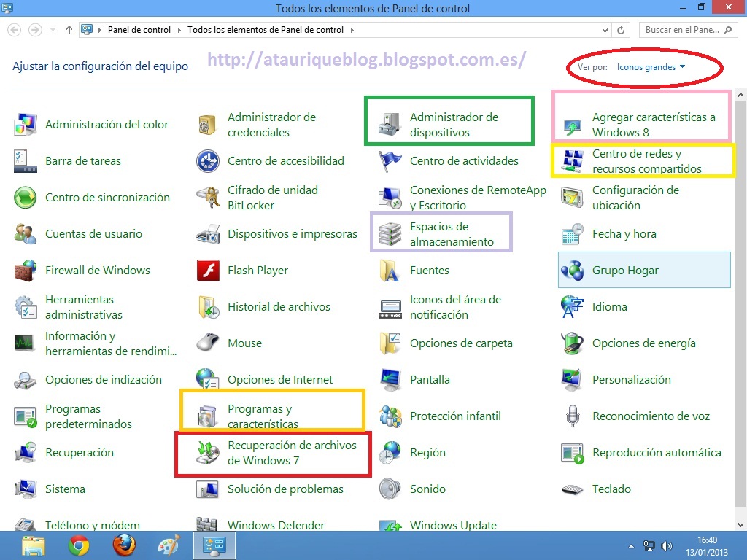
Task: Click the Cifrado de unidad BitLocker icon
Action: (x=208, y=198)
